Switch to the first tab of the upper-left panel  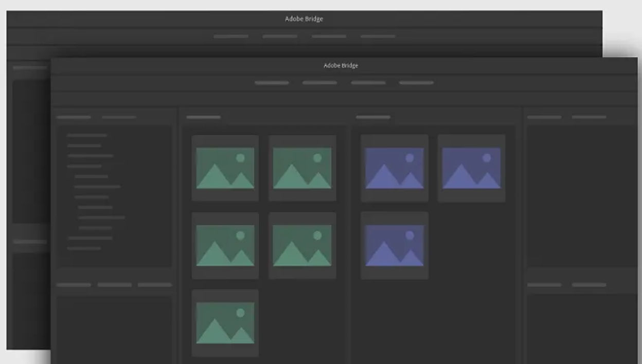[x=74, y=117]
